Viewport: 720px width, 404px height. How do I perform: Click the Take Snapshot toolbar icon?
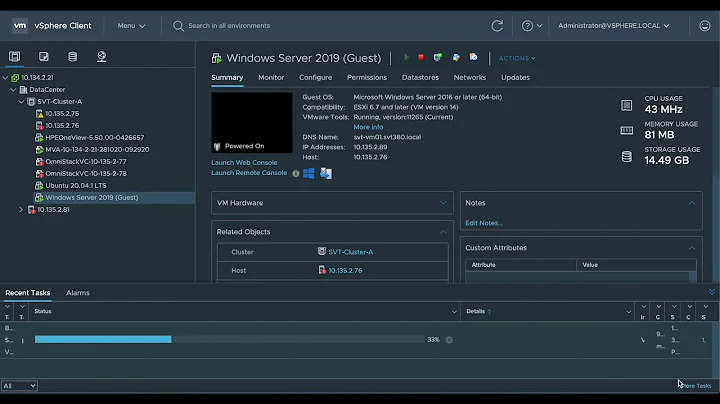click(473, 57)
